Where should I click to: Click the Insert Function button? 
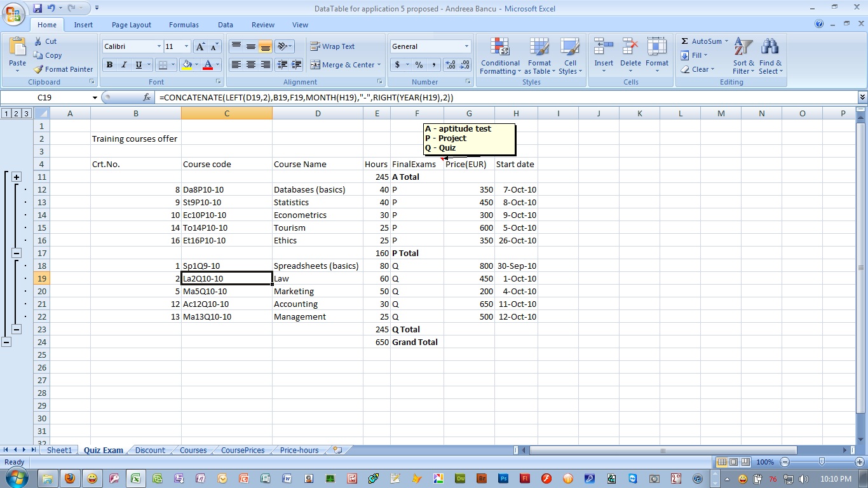(147, 97)
